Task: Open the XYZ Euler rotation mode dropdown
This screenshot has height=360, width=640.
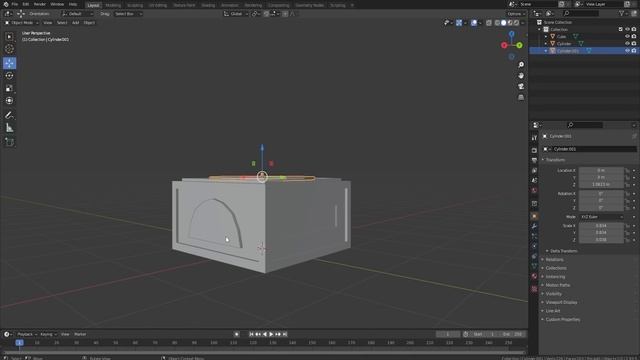Action: click(x=602, y=217)
